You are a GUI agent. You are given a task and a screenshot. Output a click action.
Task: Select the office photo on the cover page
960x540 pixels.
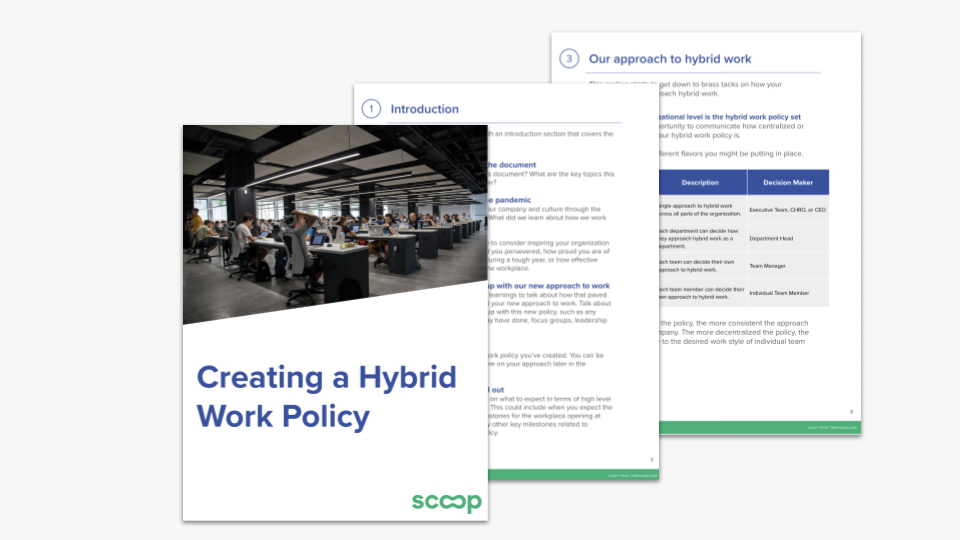(x=335, y=224)
